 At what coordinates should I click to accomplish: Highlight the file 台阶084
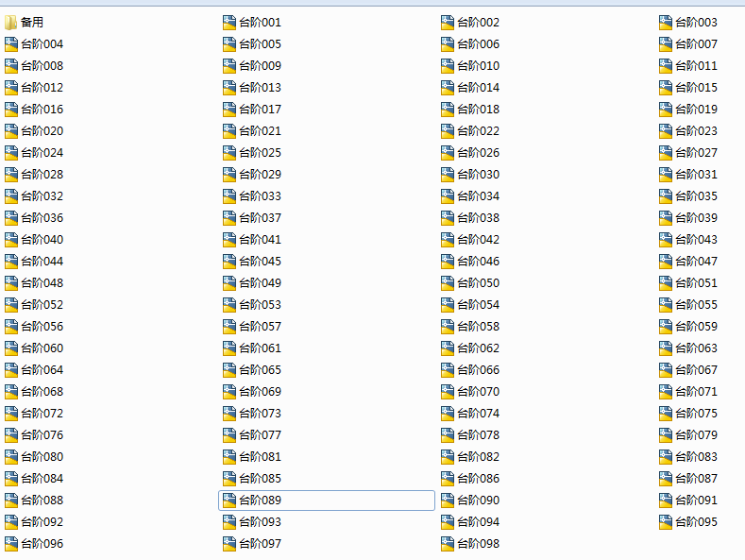(42, 478)
